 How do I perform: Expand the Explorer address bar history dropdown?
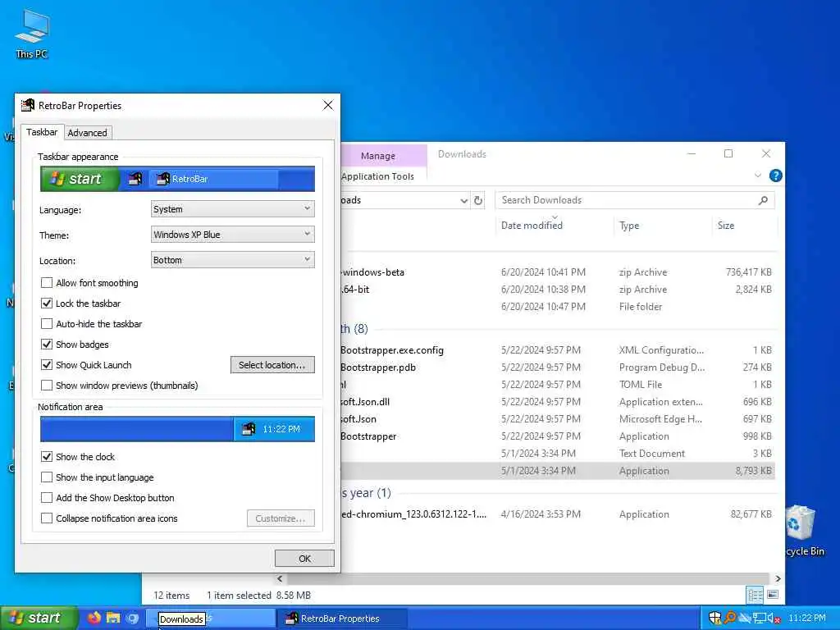tap(464, 200)
